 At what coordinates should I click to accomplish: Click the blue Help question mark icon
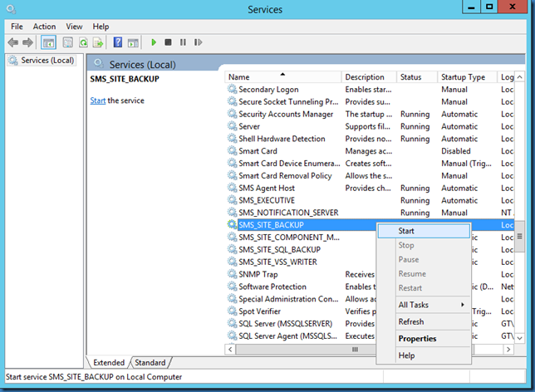[x=118, y=42]
